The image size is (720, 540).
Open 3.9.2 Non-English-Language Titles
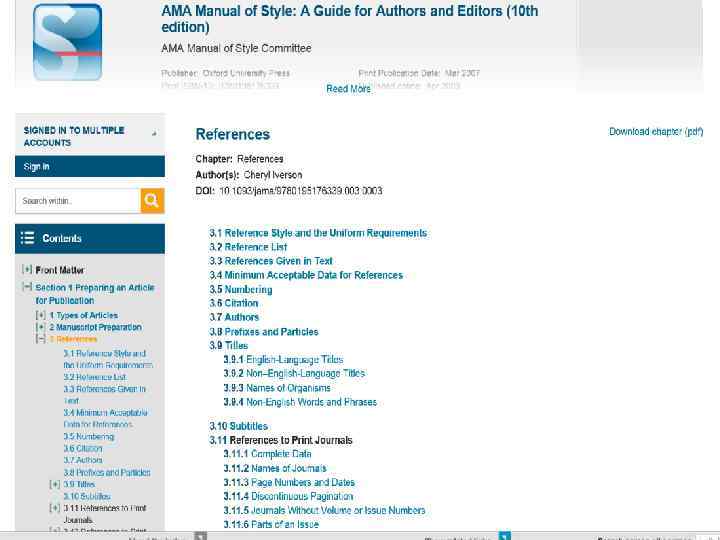[x=294, y=373]
